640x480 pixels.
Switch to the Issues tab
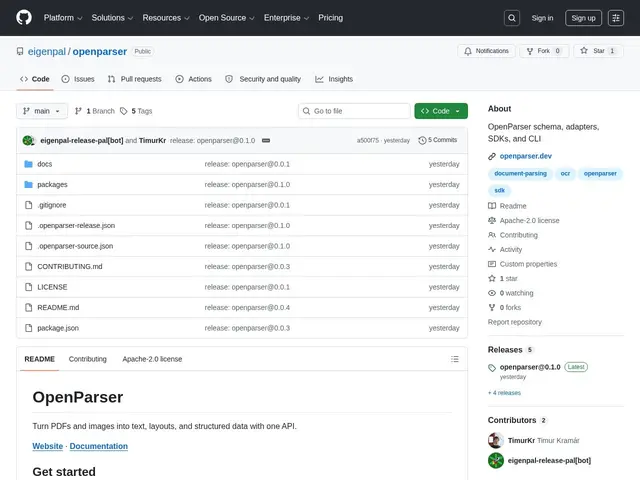pyautogui.click(x=78, y=79)
